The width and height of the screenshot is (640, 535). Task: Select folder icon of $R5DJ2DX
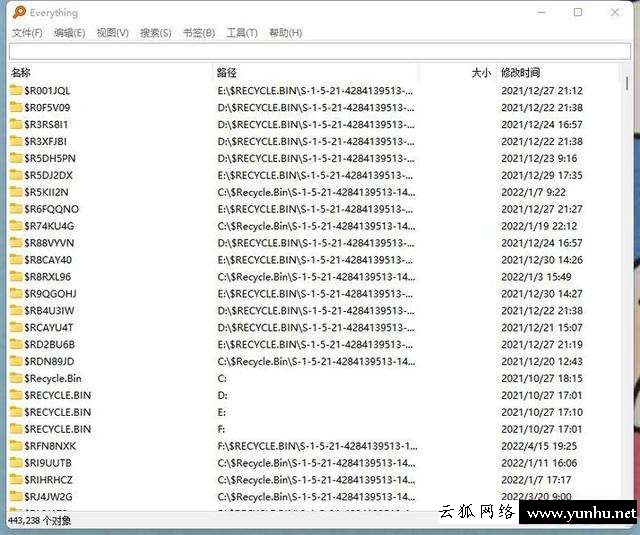point(16,175)
